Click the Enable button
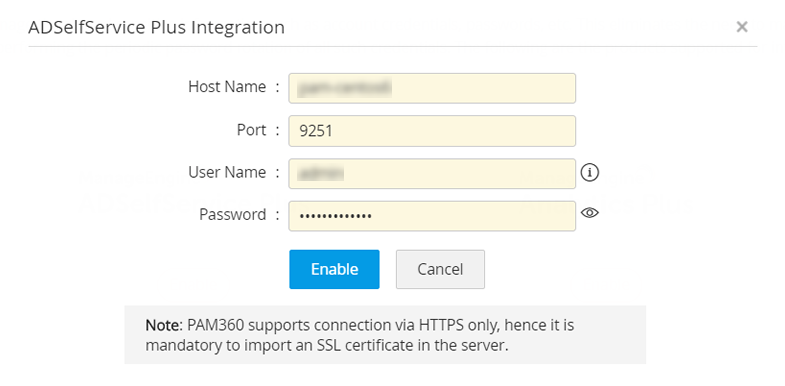The image size is (785, 386). [334, 269]
